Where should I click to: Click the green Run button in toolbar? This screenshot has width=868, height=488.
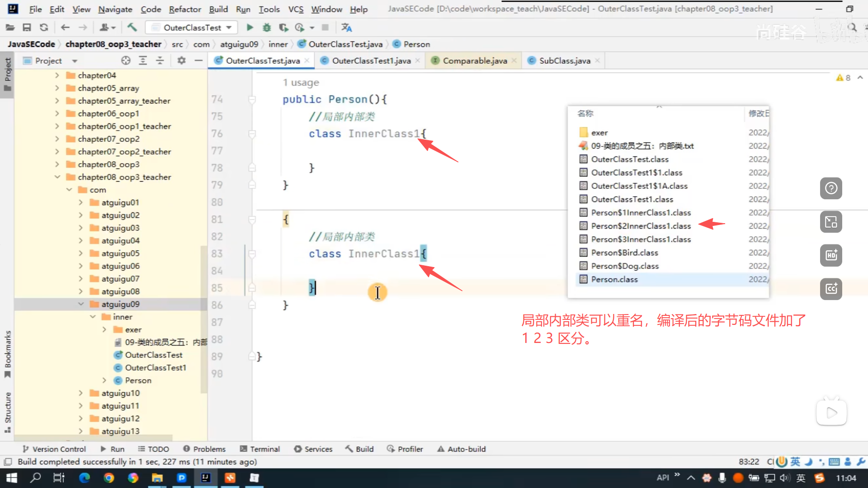[250, 28]
